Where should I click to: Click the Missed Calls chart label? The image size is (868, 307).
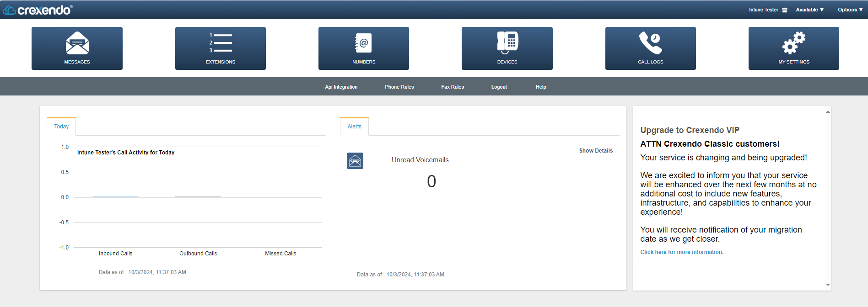point(280,254)
